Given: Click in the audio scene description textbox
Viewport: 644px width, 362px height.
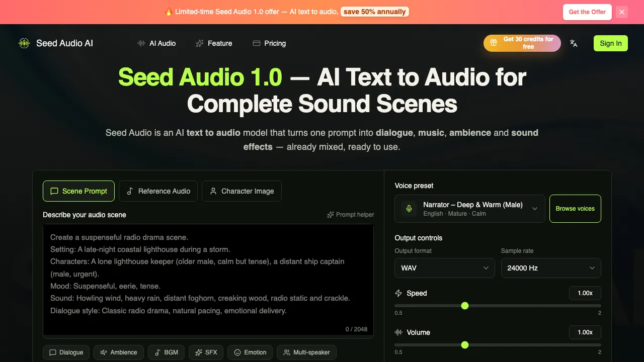Looking at the screenshot, I should [x=208, y=281].
